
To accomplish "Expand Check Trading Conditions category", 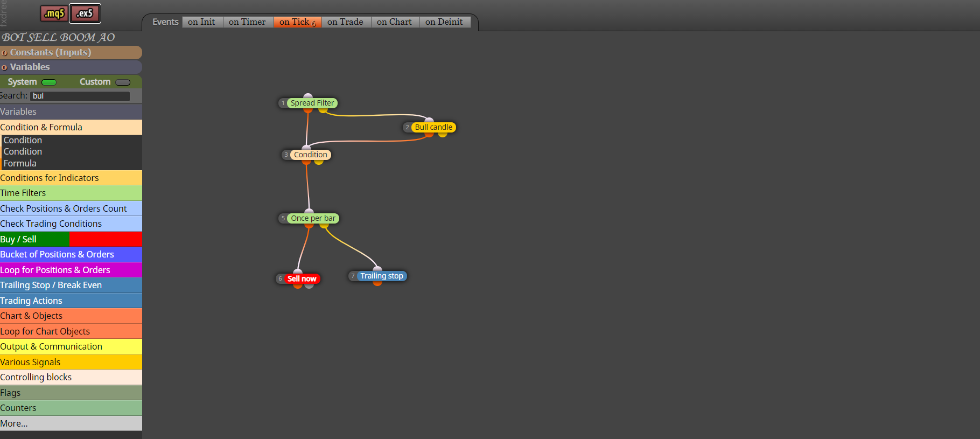I will click(x=71, y=224).
